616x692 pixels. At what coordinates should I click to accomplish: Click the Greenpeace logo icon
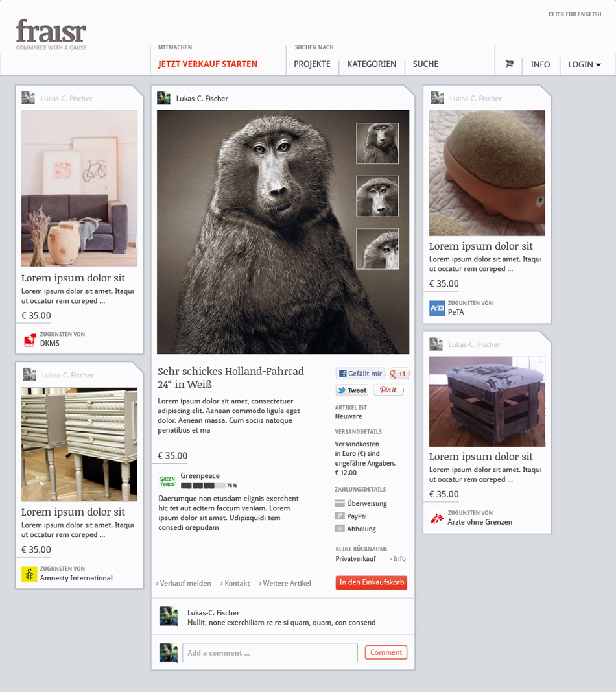[167, 481]
